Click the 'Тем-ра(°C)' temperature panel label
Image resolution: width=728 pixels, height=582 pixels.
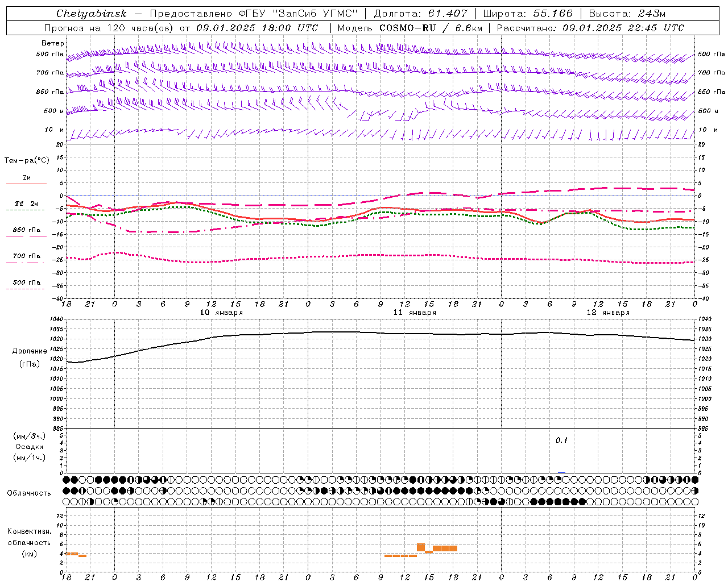[27, 160]
